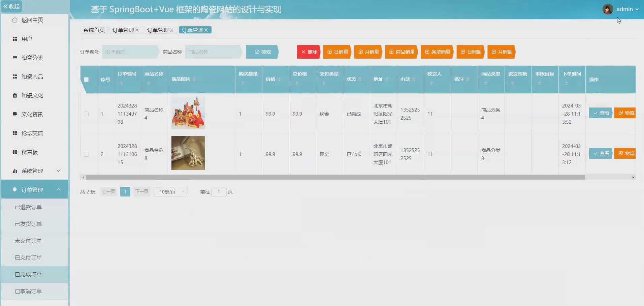Image resolution: width=644 pixels, height=306 pixels.
Task: Toggle the select-all checkbox in table header
Action: [x=86, y=80]
